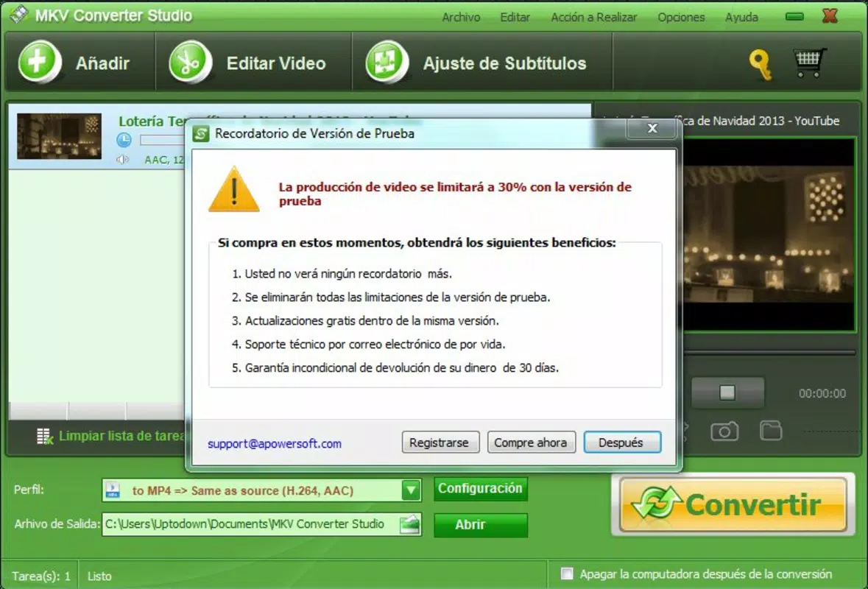Click the browse output folder icon

tap(409, 523)
